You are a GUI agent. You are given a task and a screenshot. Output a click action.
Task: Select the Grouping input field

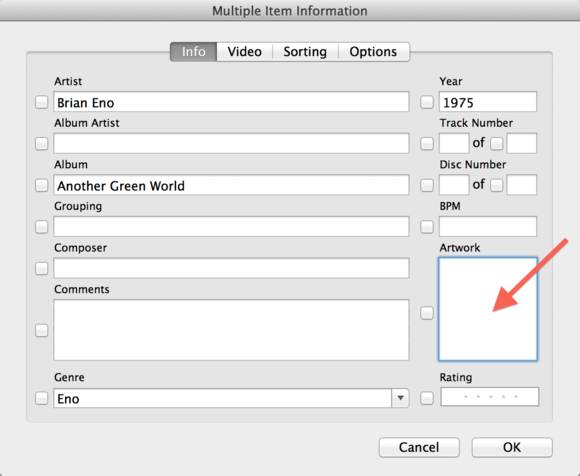point(231,226)
